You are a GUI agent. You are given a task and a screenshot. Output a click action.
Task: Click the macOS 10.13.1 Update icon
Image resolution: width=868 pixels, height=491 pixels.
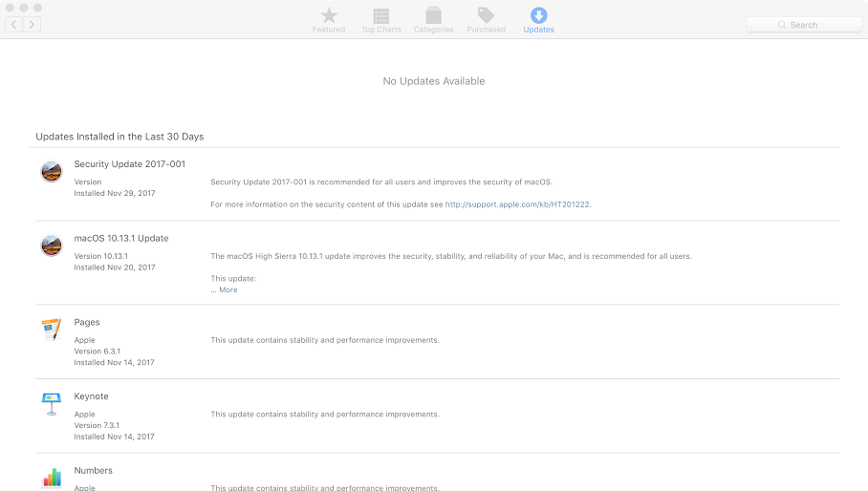click(x=52, y=245)
